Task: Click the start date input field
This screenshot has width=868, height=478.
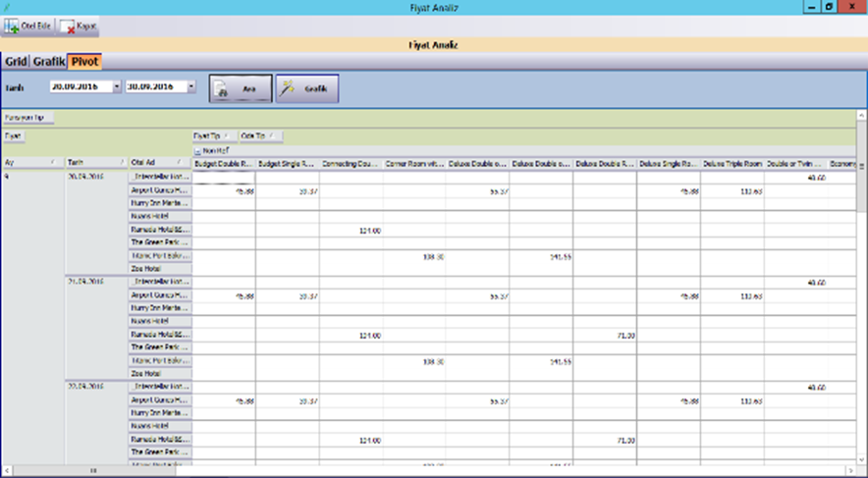Action: click(81, 86)
